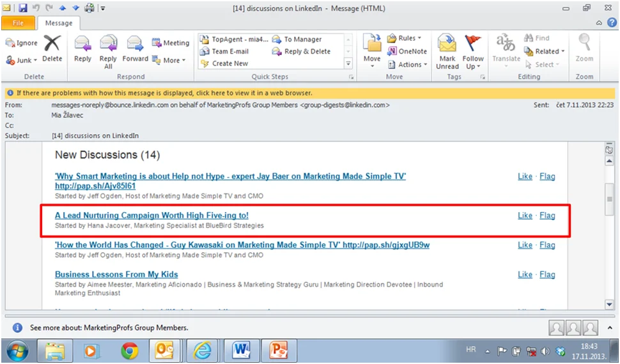620x364 pixels.
Task: Open Internet Explorer from taskbar
Action: pos(203,351)
